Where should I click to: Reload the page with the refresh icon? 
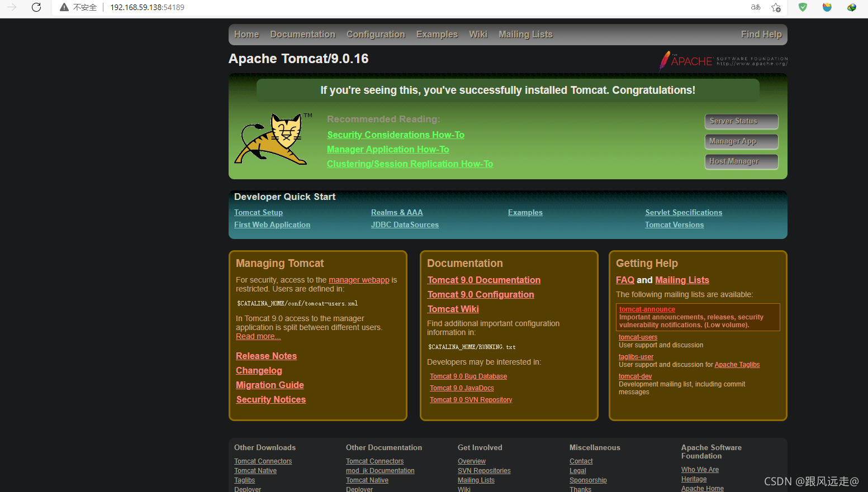point(36,7)
